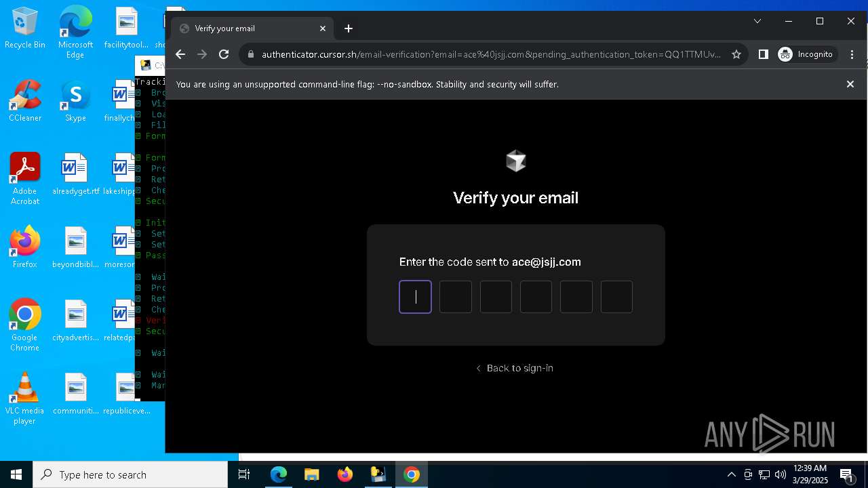Reload the Verify your email page
The image size is (868, 488).
point(224,54)
